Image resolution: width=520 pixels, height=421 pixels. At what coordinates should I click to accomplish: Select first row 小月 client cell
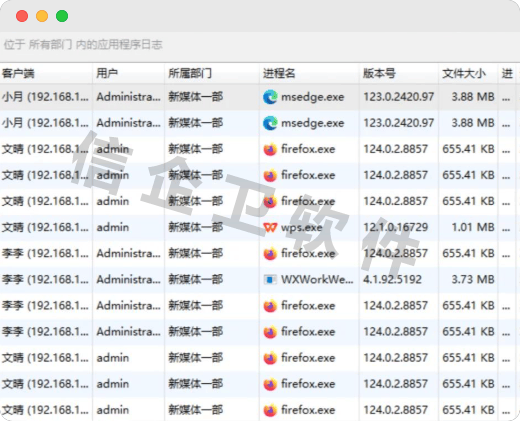point(45,97)
